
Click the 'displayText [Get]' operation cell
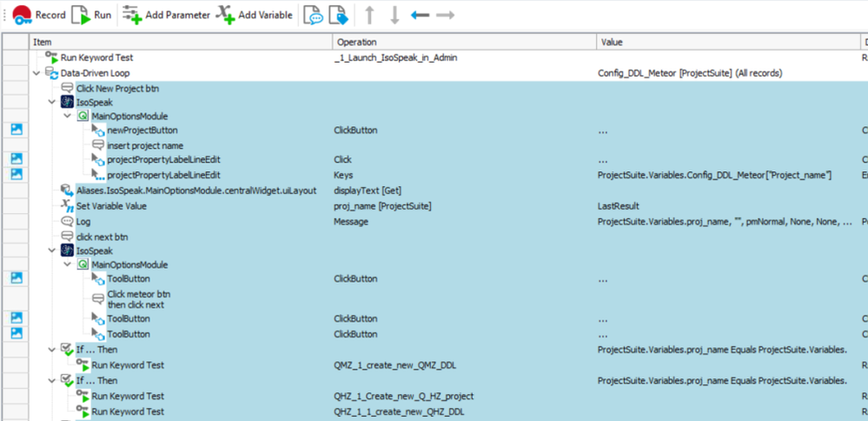click(368, 190)
